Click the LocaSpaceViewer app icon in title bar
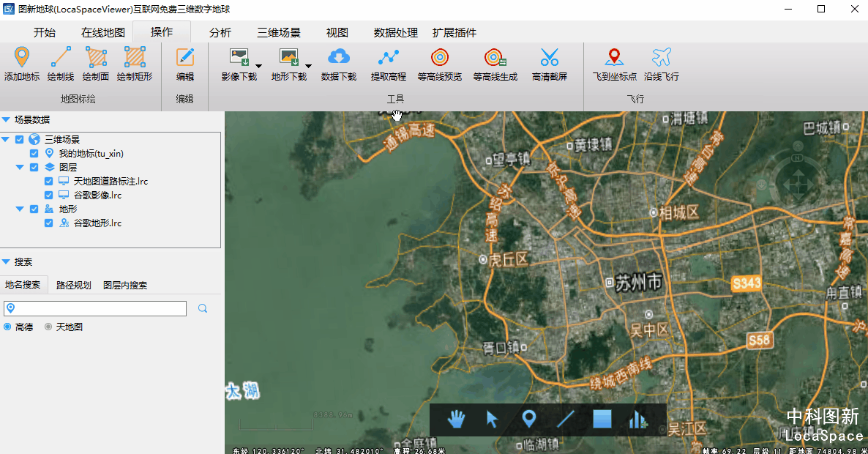The width and height of the screenshot is (868, 454). click(x=8, y=9)
